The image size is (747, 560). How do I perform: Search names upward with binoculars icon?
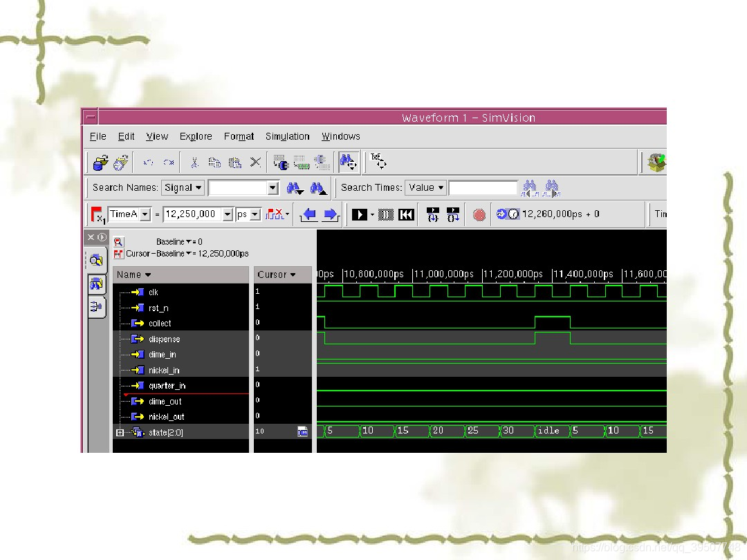[x=318, y=189]
